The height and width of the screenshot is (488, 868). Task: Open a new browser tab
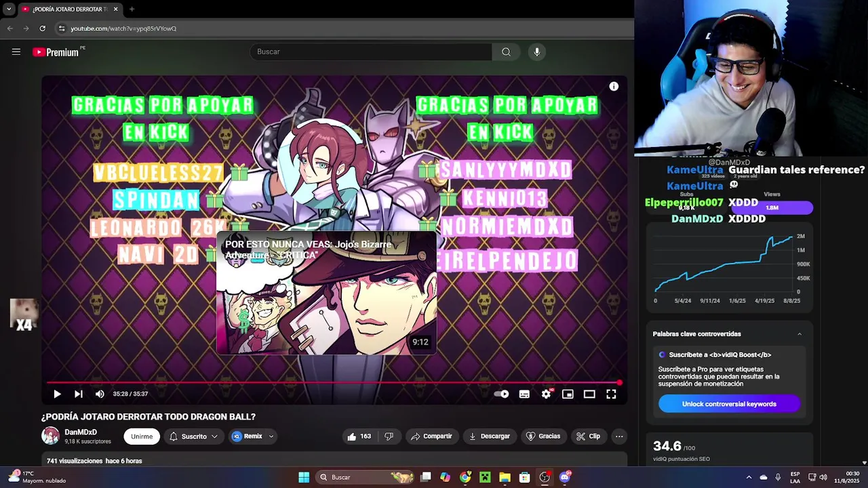click(132, 9)
